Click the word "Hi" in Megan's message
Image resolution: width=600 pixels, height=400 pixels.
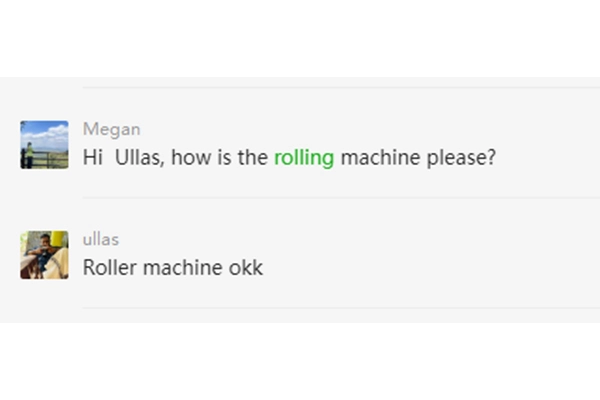92,158
